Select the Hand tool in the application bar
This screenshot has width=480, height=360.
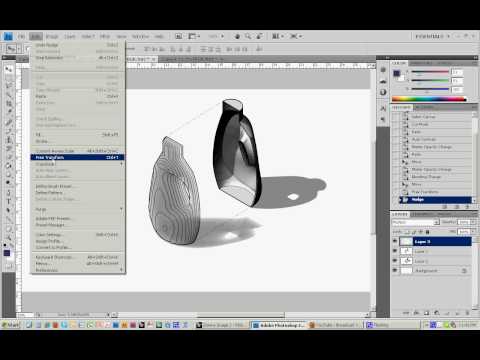tap(237, 36)
